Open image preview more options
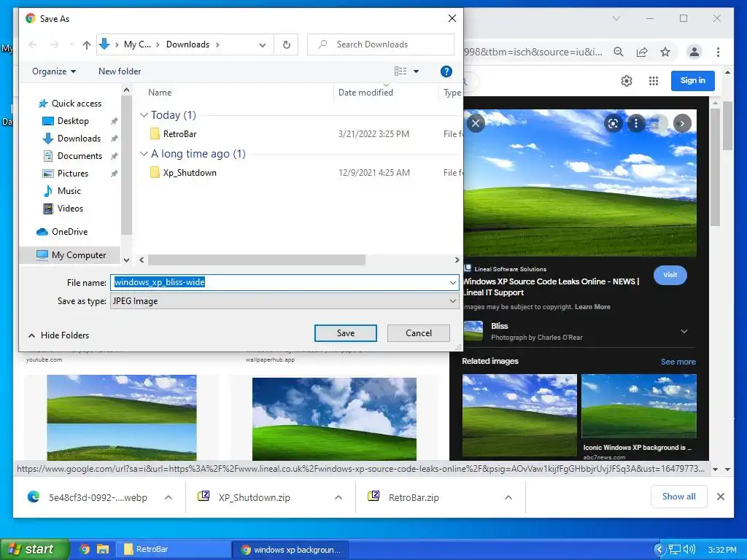This screenshot has width=747, height=560. tap(635, 124)
